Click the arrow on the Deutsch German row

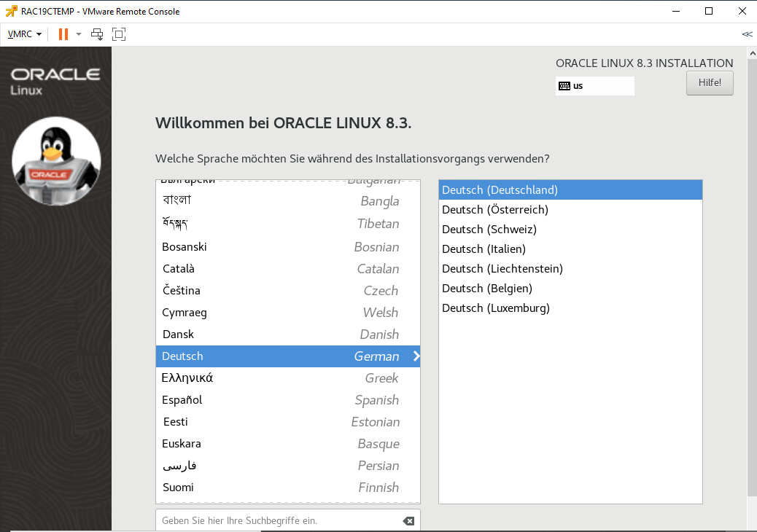(x=416, y=356)
